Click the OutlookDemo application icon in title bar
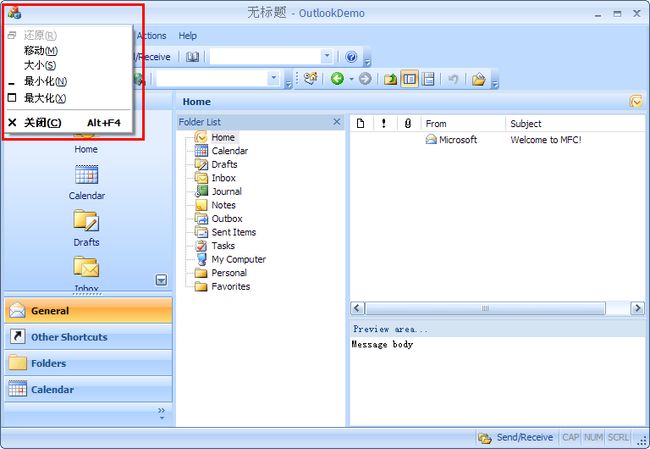 14,12
